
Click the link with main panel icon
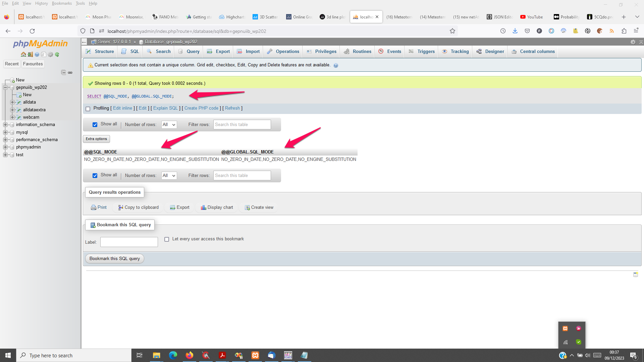click(x=70, y=72)
